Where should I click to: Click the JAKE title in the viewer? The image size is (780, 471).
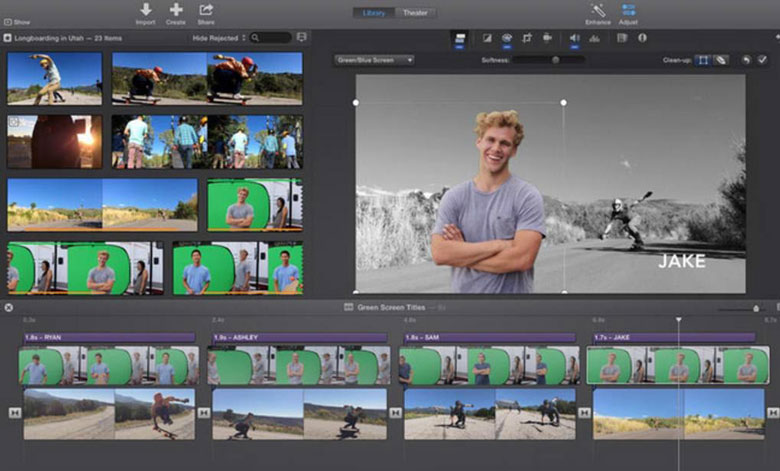coord(682,261)
